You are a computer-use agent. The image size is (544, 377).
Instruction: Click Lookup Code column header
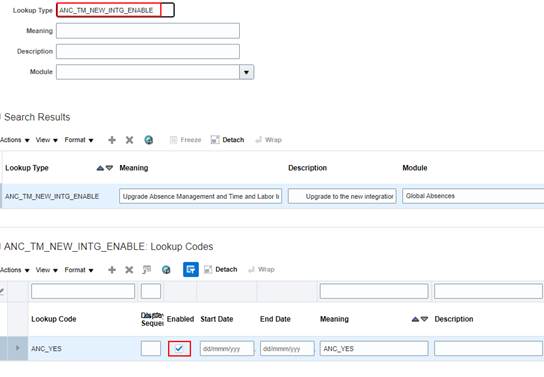54,319
